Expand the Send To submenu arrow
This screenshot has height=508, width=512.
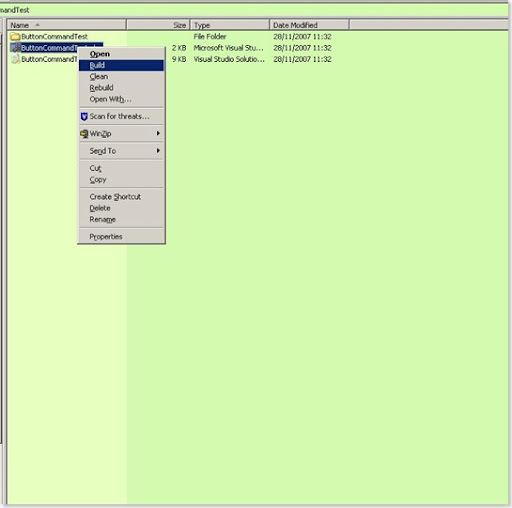[x=158, y=151]
